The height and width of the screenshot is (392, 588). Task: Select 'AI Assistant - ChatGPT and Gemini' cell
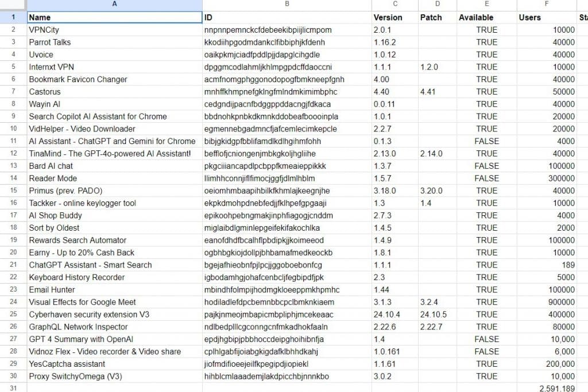point(114,141)
